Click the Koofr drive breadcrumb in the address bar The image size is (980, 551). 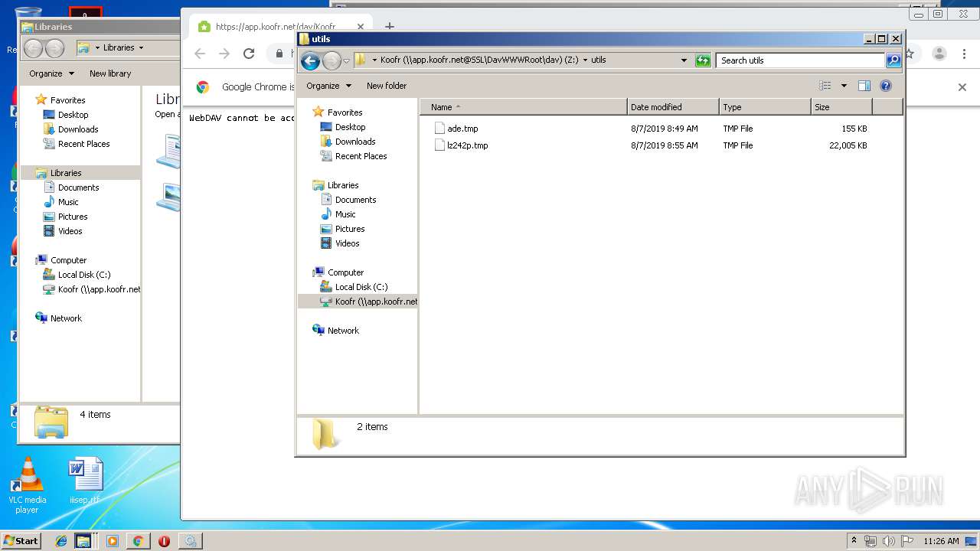[x=479, y=60]
